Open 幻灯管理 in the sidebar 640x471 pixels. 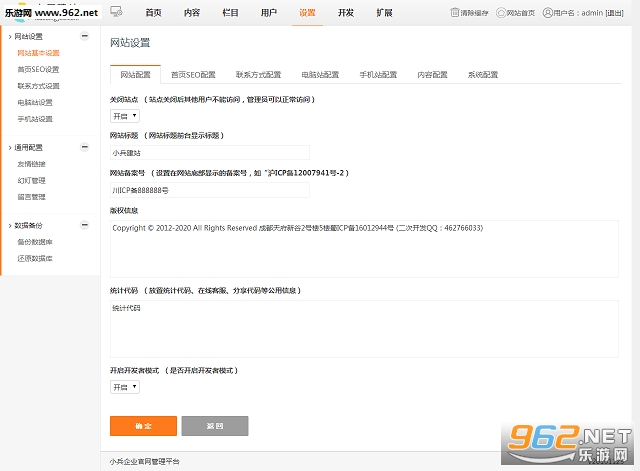31,180
